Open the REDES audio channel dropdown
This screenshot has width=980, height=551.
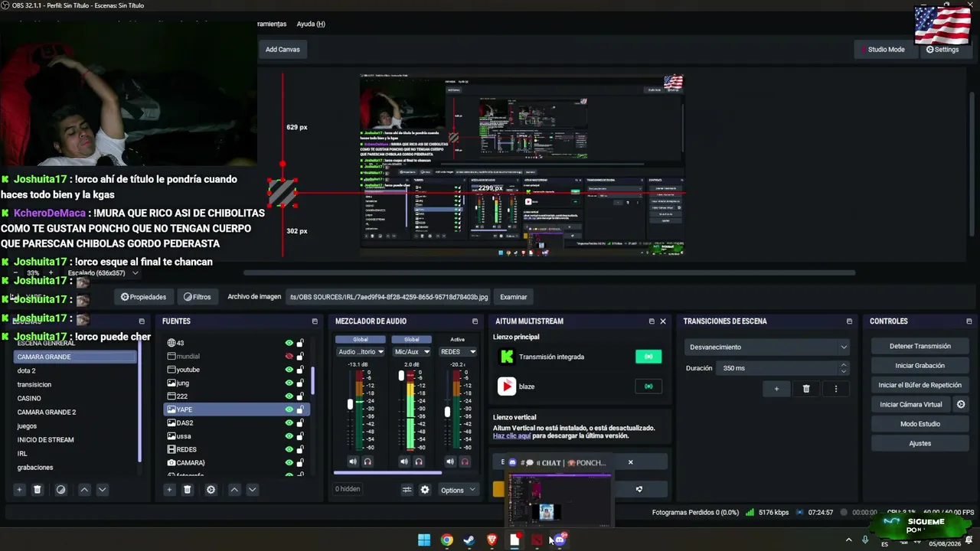[x=458, y=352]
